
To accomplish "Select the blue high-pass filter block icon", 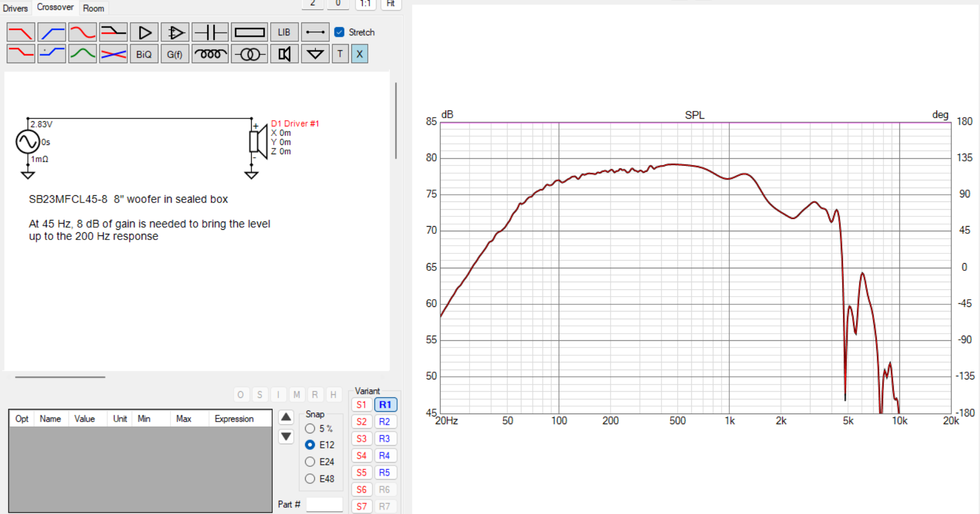I will [51, 32].
